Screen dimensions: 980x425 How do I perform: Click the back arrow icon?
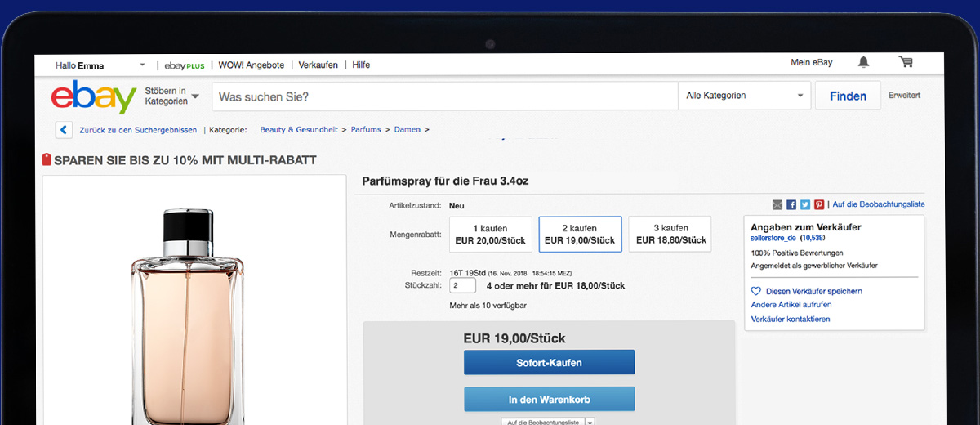[x=64, y=130]
